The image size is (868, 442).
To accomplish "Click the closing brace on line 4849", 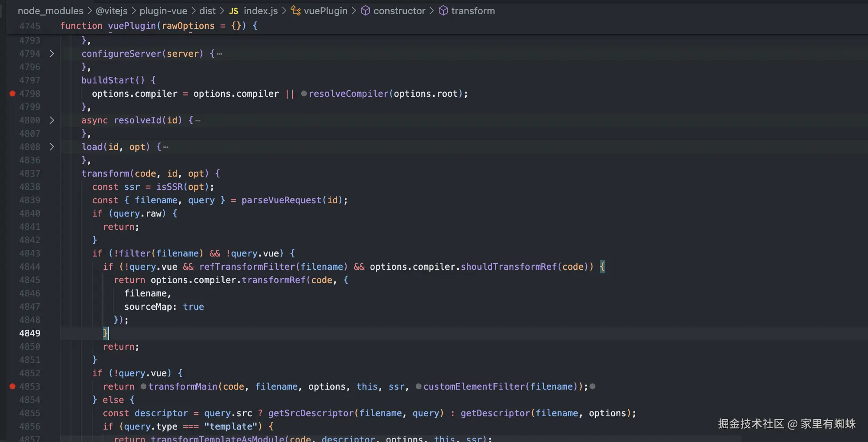I will click(x=105, y=333).
